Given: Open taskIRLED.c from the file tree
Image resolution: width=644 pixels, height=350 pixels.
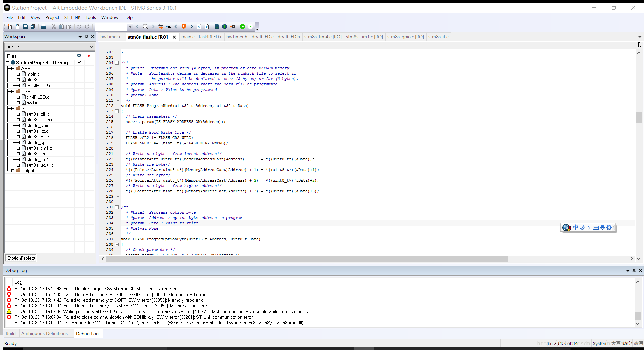Looking at the screenshot, I should pos(39,85).
